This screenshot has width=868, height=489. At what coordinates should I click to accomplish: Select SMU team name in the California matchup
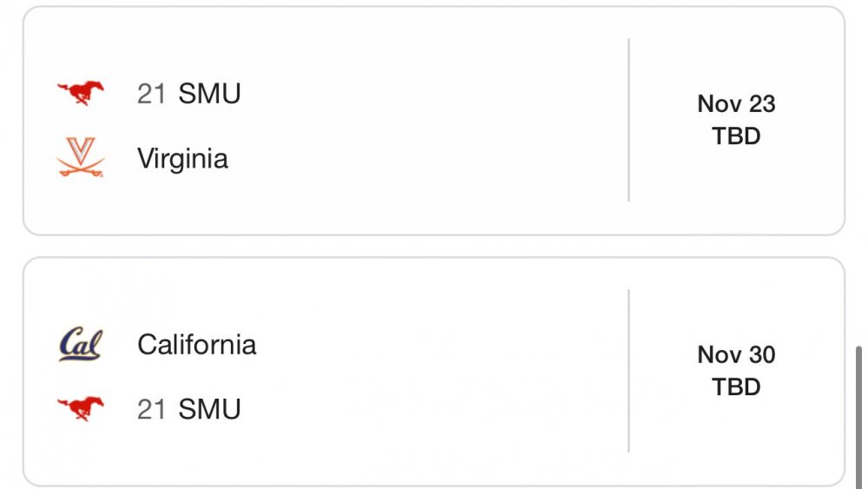(x=209, y=408)
